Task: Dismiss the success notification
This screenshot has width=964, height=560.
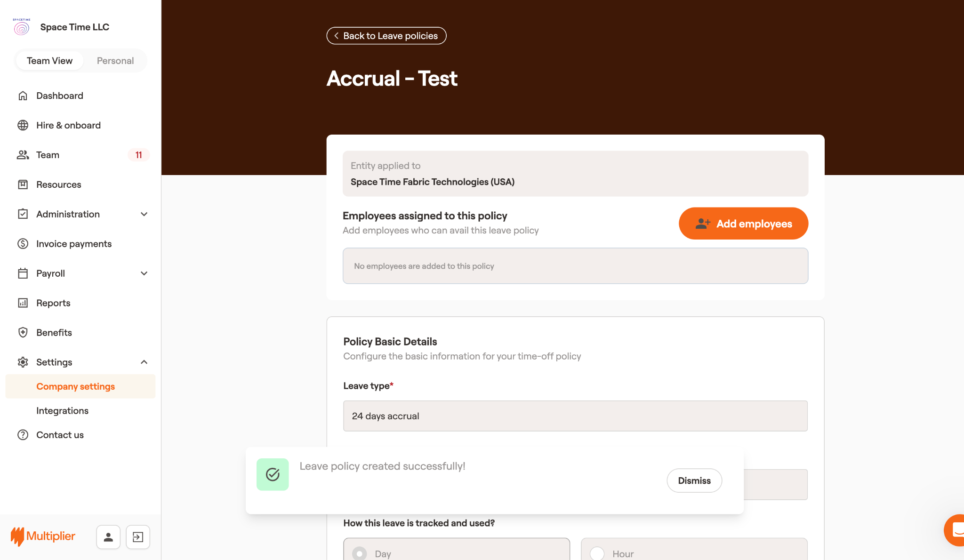Action: [x=694, y=480]
